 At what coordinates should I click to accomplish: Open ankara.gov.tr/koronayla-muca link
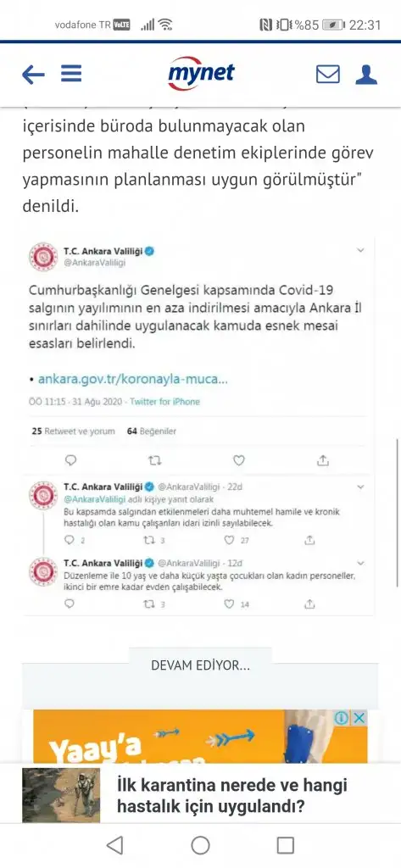[x=133, y=380]
